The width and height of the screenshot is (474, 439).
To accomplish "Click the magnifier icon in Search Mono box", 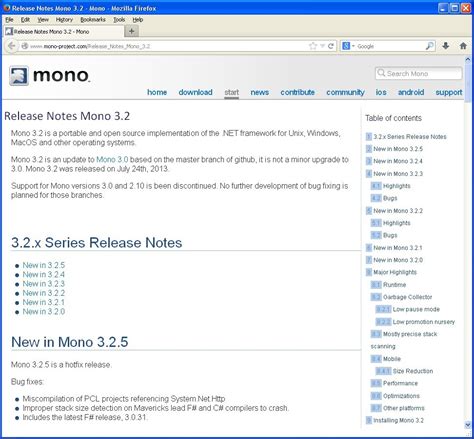I will click(381, 73).
